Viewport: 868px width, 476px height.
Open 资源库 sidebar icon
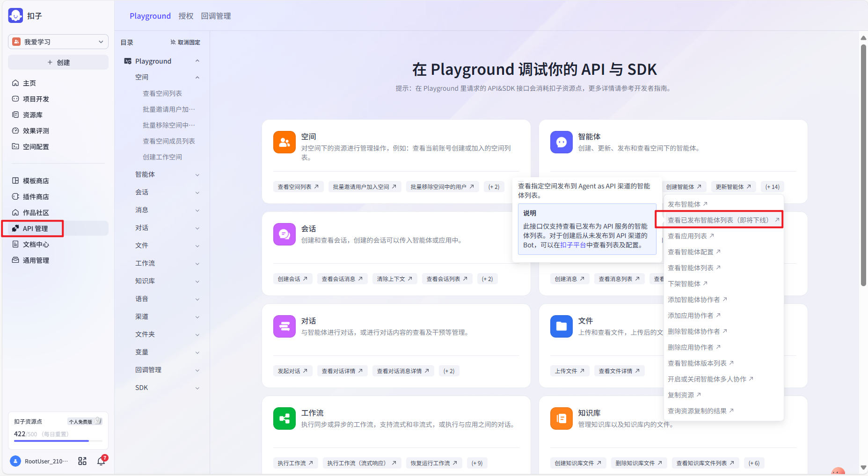tap(15, 115)
